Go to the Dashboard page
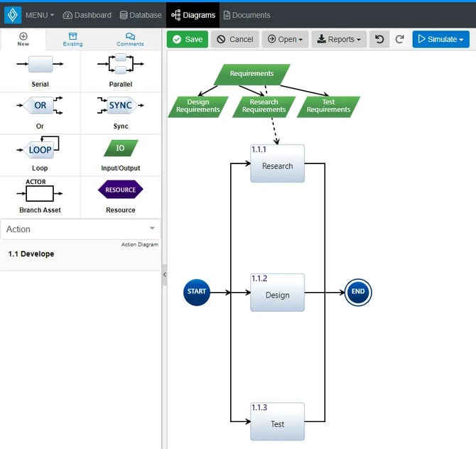The image size is (476, 449). [87, 15]
